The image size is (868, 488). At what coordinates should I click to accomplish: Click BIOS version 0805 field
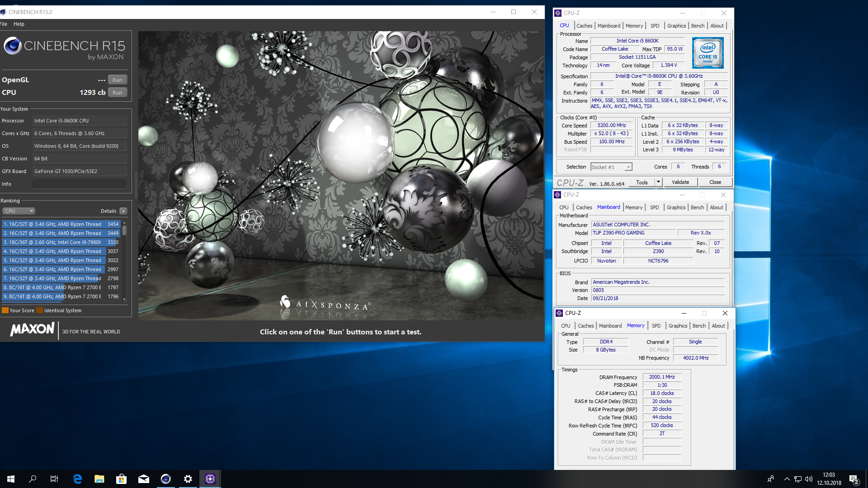(658, 291)
